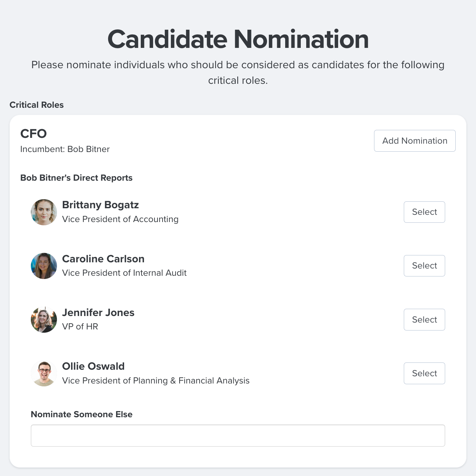Choose Select for Jennifer Jones

tap(424, 320)
